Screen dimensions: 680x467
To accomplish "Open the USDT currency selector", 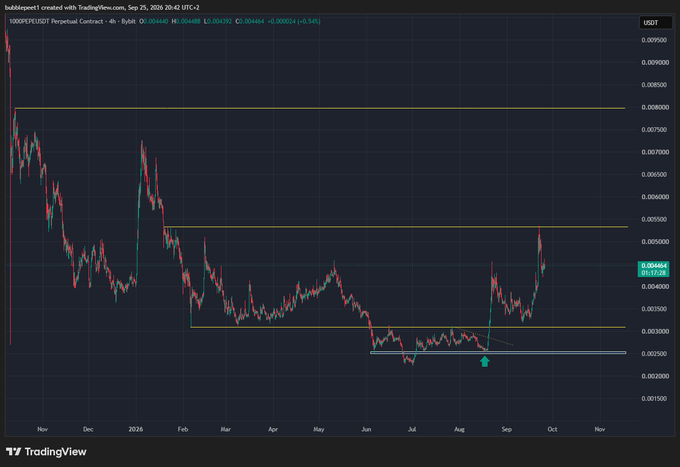I will coord(655,23).
